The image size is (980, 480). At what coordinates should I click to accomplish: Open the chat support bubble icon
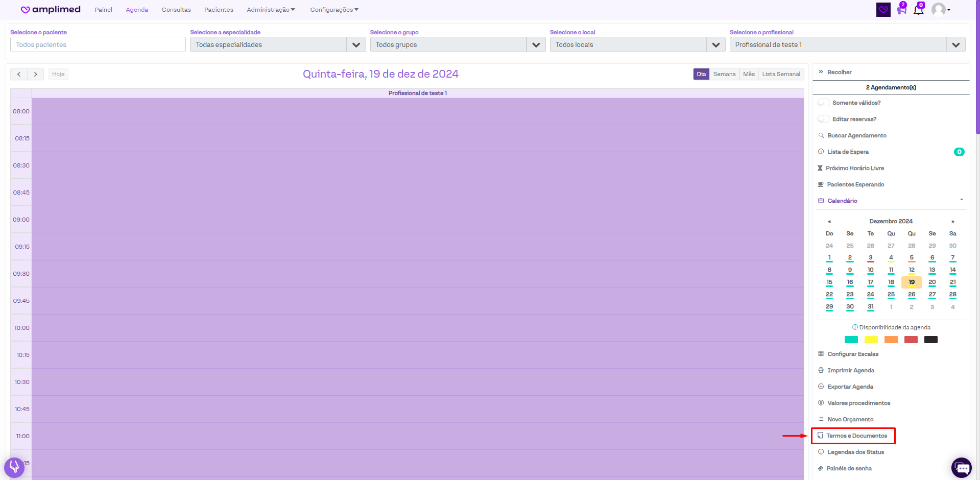(x=962, y=468)
